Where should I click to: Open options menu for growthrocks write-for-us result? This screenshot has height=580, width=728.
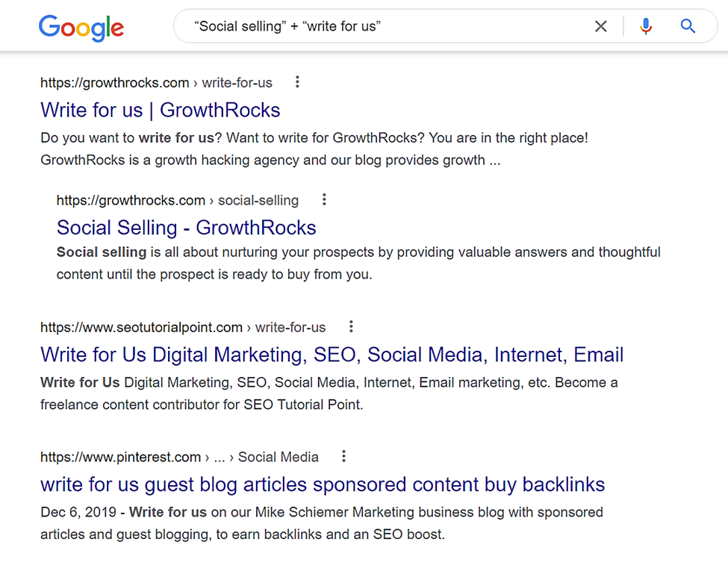click(x=298, y=82)
